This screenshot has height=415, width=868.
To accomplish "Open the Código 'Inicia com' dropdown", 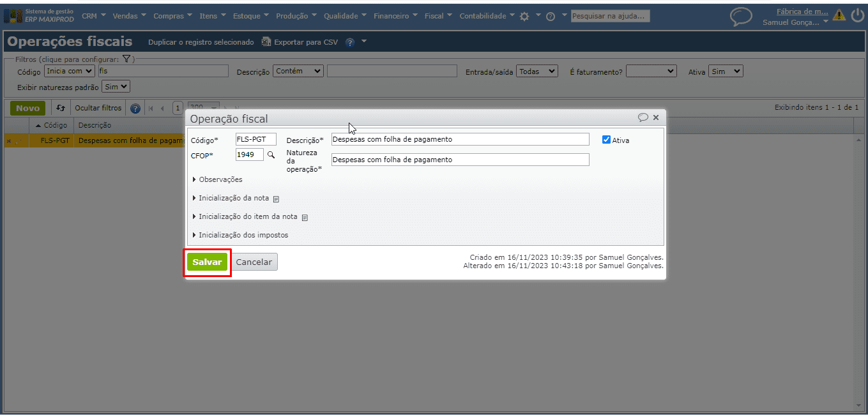I will (x=70, y=71).
